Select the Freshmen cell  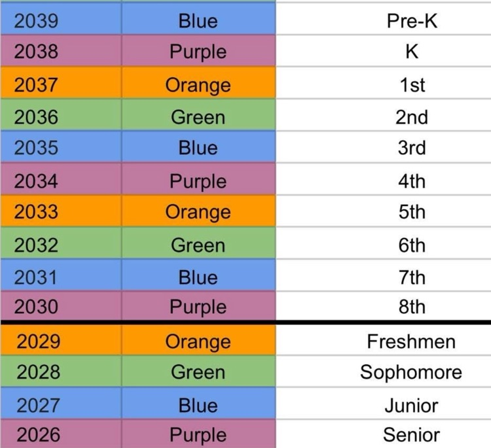click(x=412, y=341)
